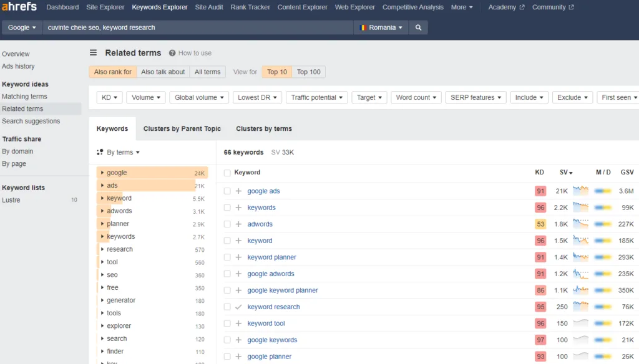Sort by the KD column header
639x364 pixels.
(x=539, y=172)
